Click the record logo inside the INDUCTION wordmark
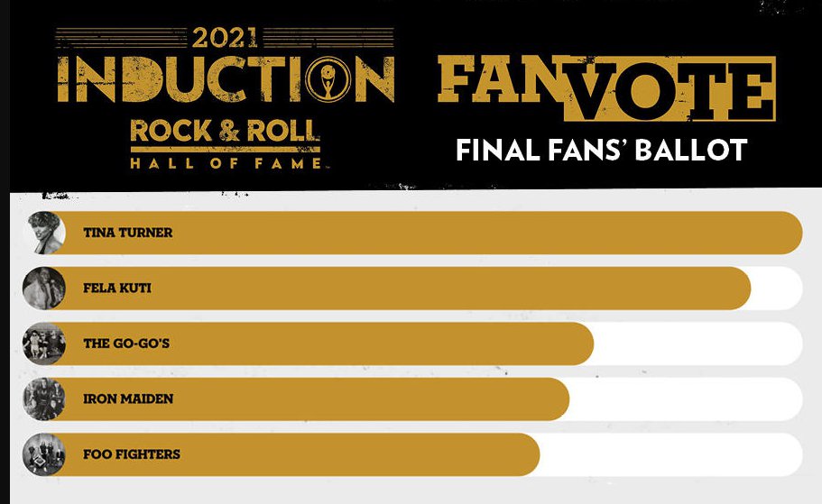The height and width of the screenshot is (504, 822). [x=328, y=80]
